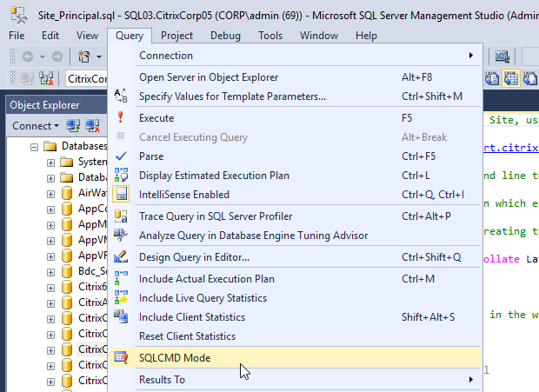Screen dimensions: 539x392
Task: Click the Navigate Forward toolbar button
Action: click(x=57, y=56)
